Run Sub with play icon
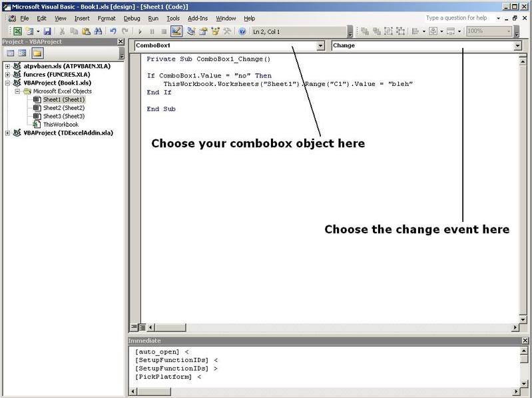This screenshot has width=532, height=398. (140, 31)
